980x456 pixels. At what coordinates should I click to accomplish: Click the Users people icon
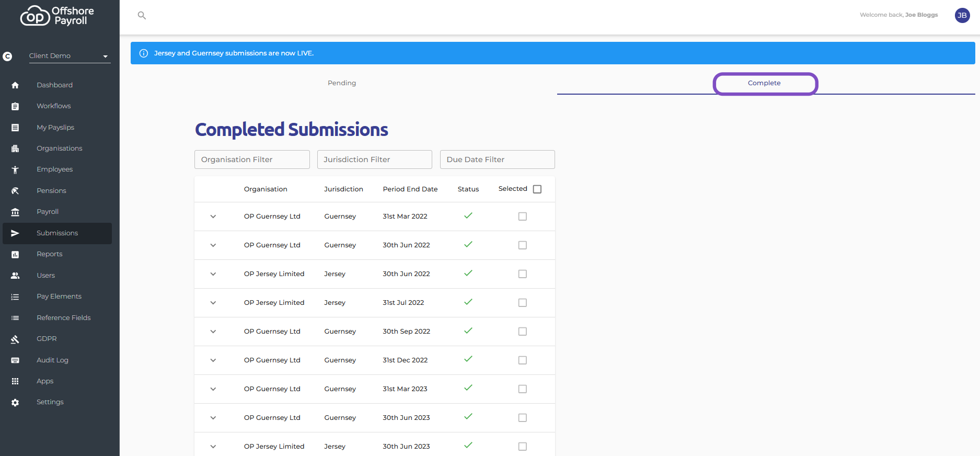[15, 276]
